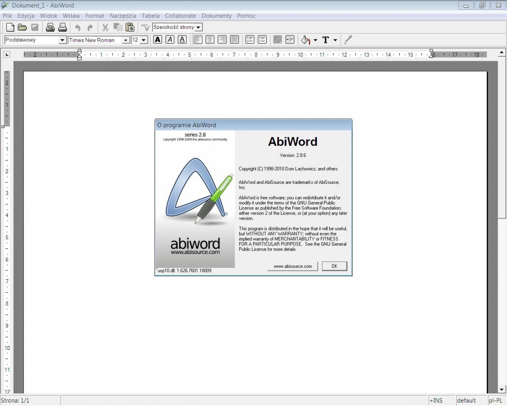Open the Wstaw menu
The height and width of the screenshot is (420, 507).
coord(71,16)
